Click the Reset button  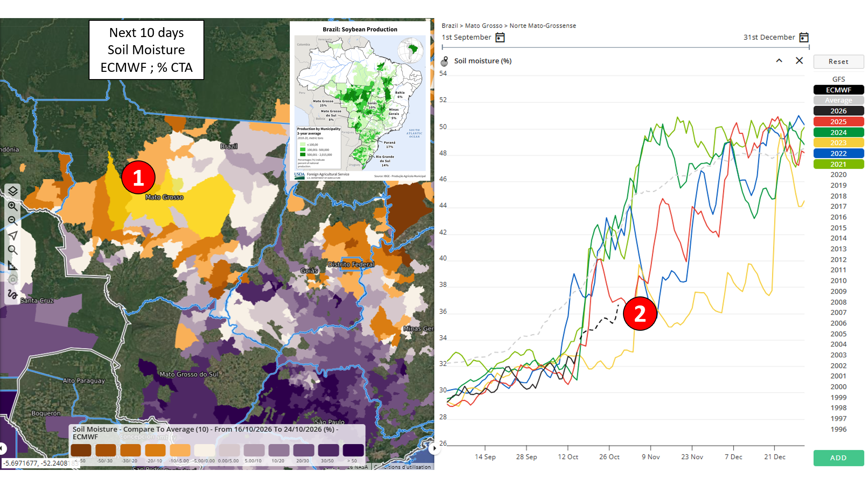[839, 62]
